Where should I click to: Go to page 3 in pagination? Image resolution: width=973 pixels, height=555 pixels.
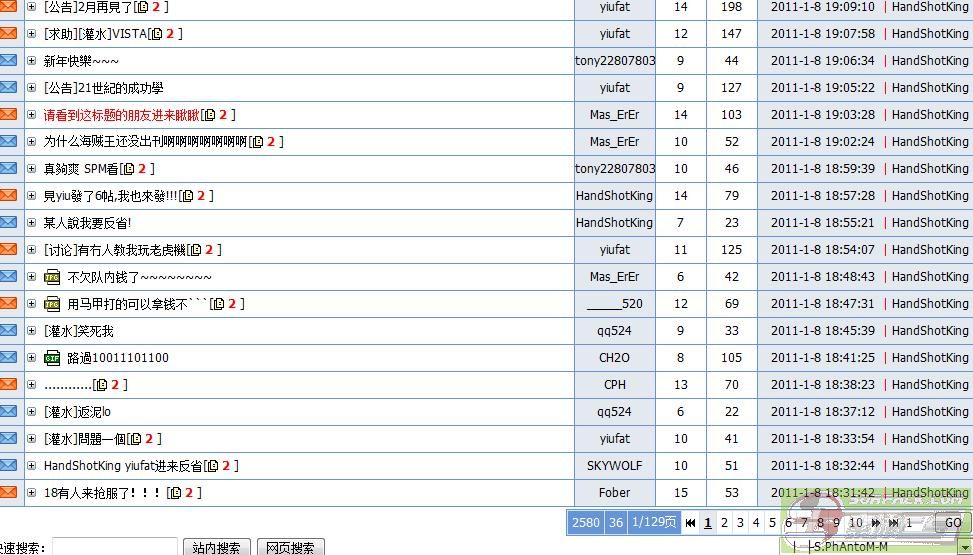[x=740, y=522]
